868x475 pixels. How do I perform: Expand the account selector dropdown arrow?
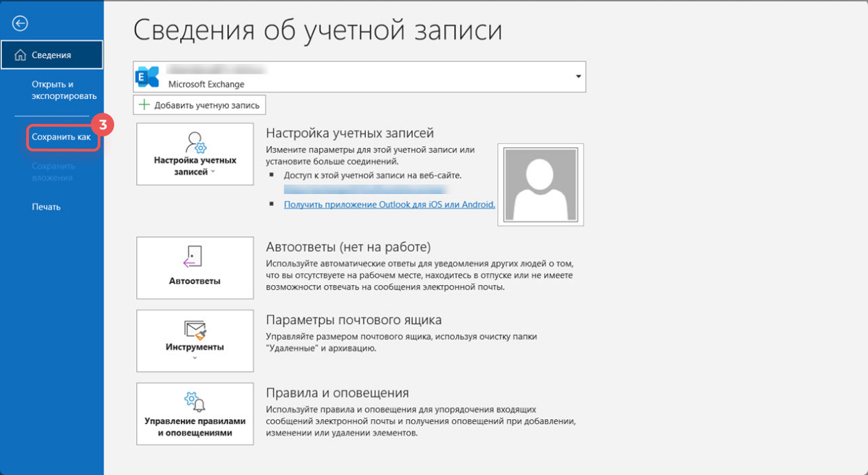coord(578,76)
